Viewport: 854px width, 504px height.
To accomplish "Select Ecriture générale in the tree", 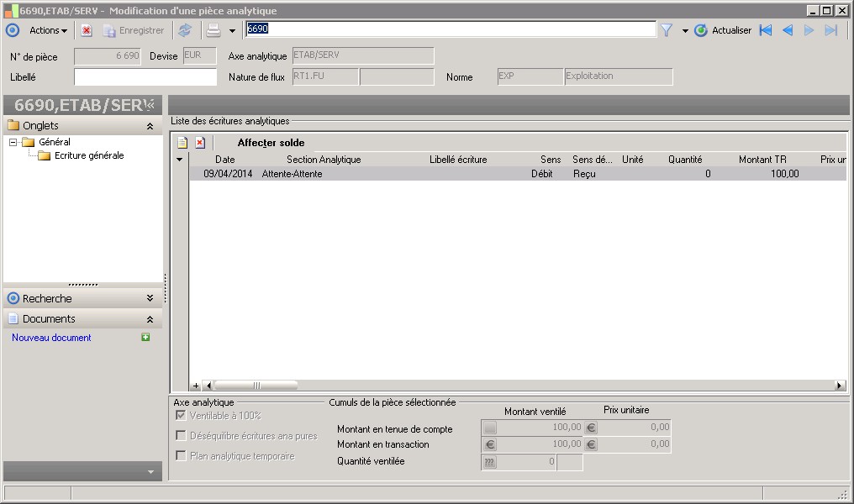I will click(89, 155).
